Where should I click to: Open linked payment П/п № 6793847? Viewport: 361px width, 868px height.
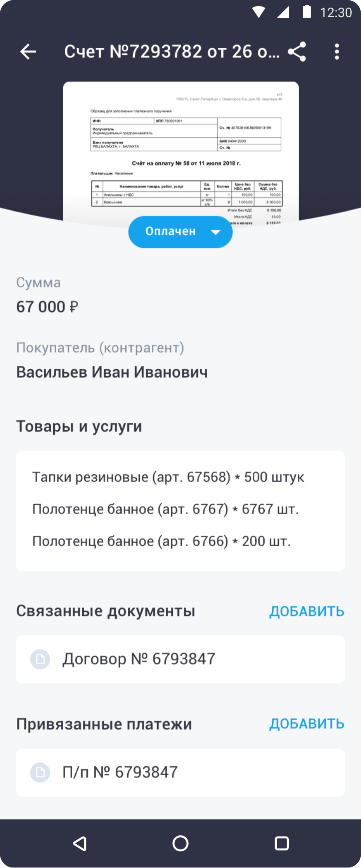[120, 772]
